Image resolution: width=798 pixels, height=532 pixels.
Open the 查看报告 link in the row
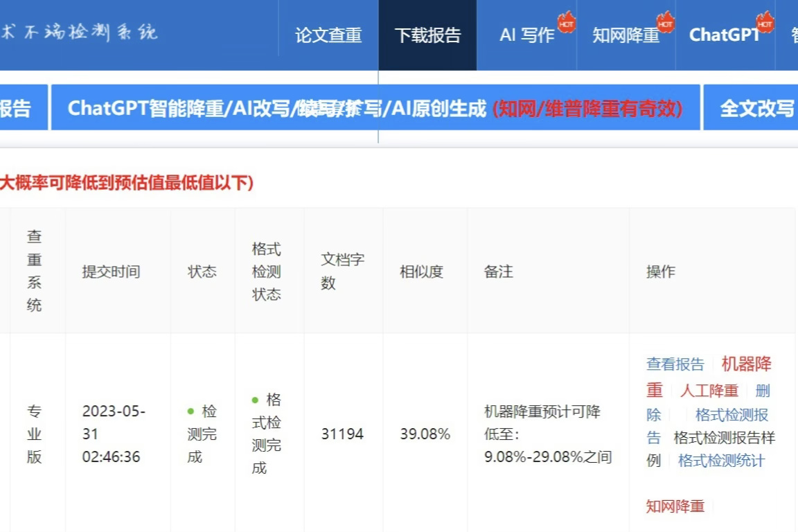pyautogui.click(x=675, y=364)
